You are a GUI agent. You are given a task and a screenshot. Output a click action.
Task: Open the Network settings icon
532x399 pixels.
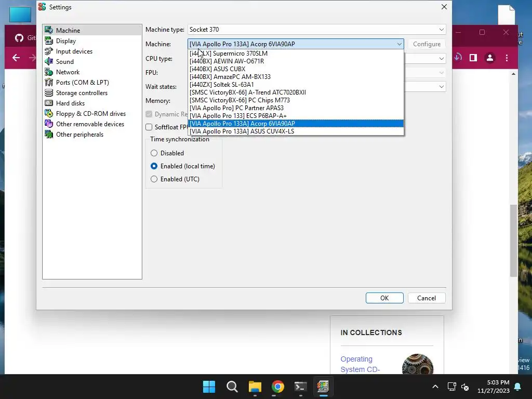(x=49, y=72)
